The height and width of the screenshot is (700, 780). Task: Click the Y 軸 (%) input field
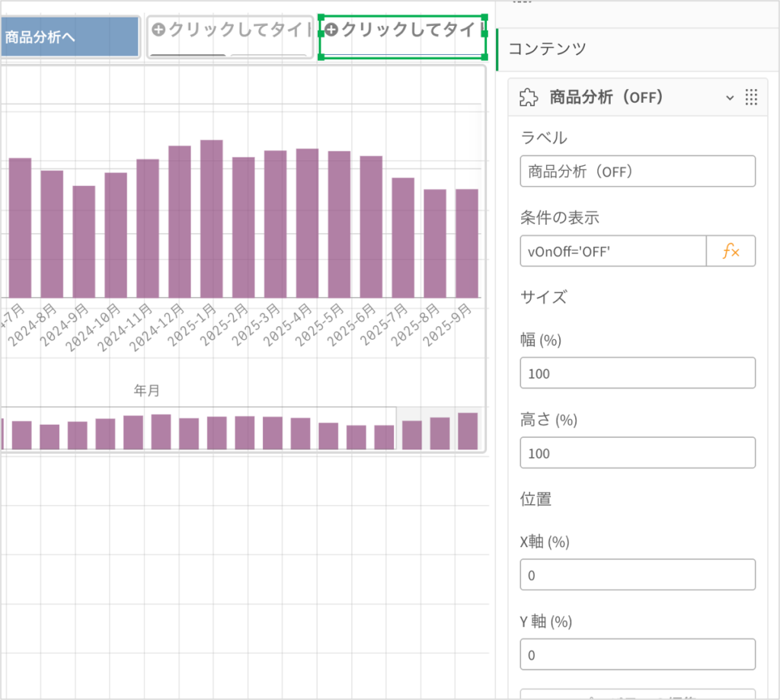coord(637,654)
